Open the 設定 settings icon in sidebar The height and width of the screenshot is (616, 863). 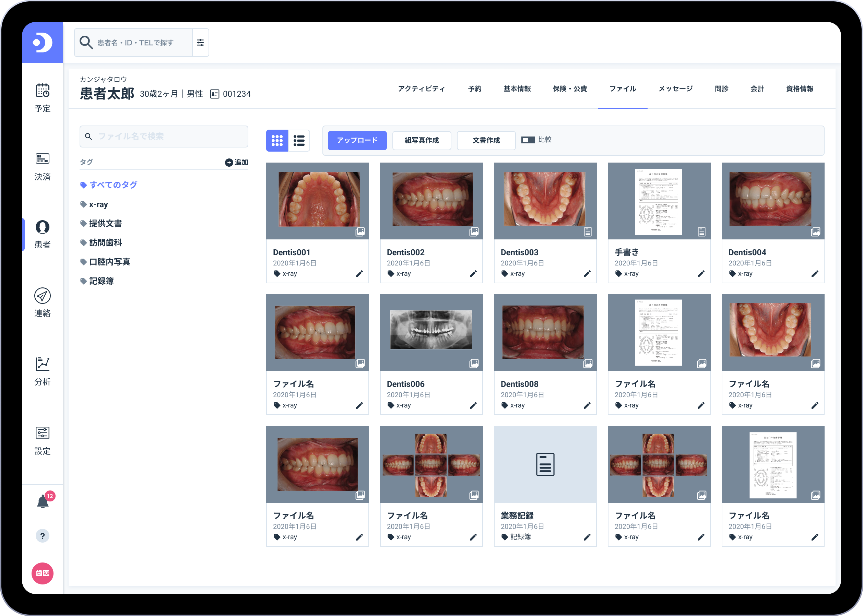[x=43, y=433]
